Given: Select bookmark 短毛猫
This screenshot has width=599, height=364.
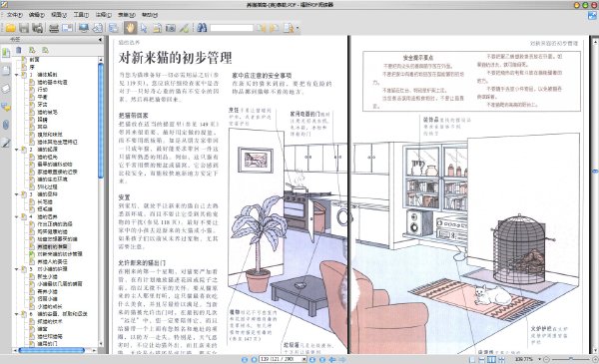Looking at the screenshot, I should tap(45, 209).
